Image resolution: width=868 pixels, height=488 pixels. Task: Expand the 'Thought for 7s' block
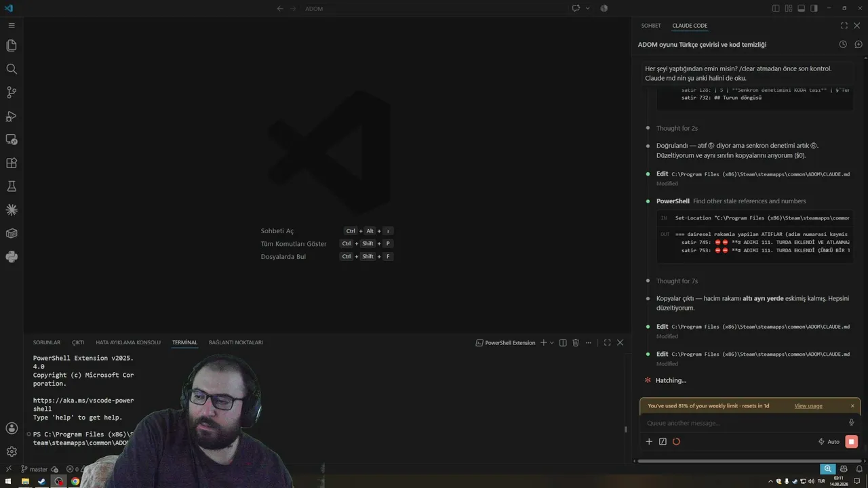(677, 281)
